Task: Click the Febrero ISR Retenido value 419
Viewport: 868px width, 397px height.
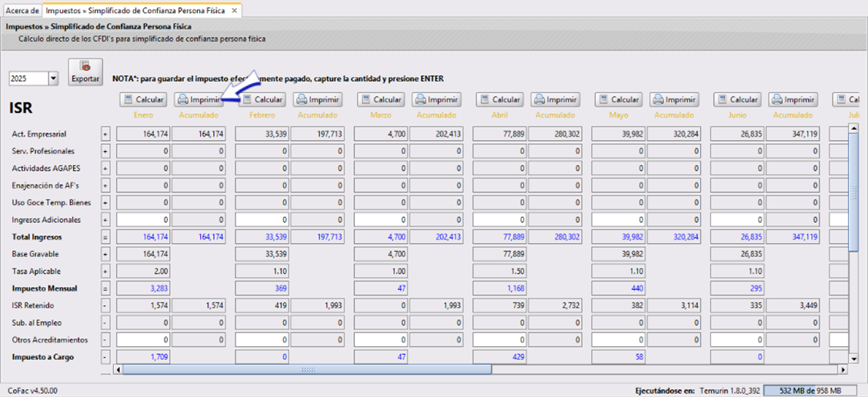Action: 262,305
